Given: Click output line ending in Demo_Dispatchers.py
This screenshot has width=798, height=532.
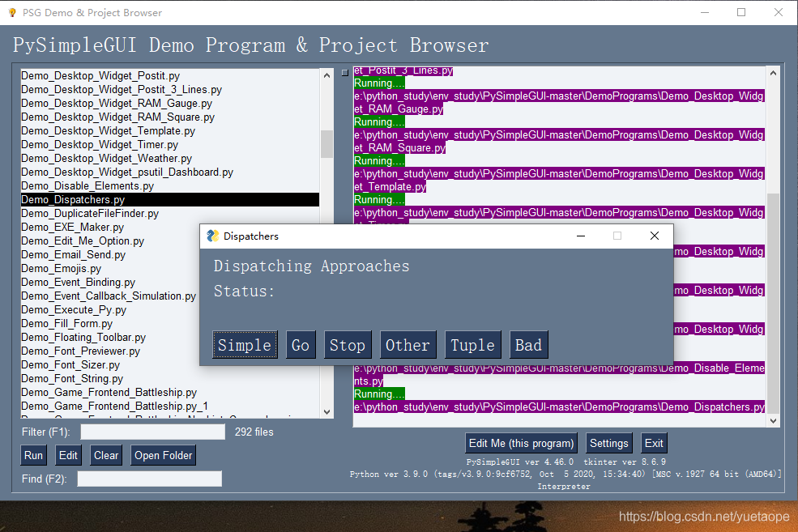Looking at the screenshot, I should (559, 406).
